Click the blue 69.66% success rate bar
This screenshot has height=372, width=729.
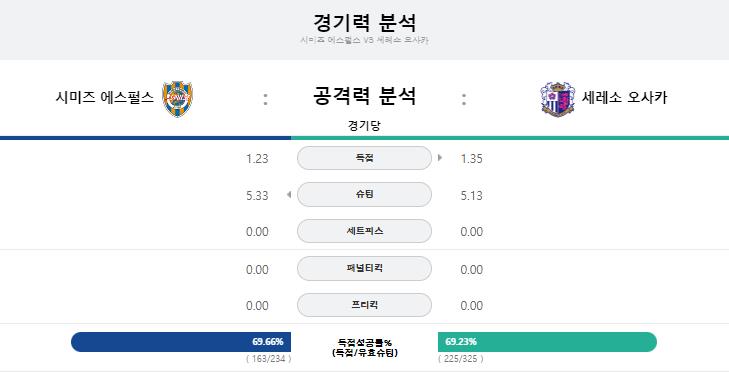pos(181,342)
